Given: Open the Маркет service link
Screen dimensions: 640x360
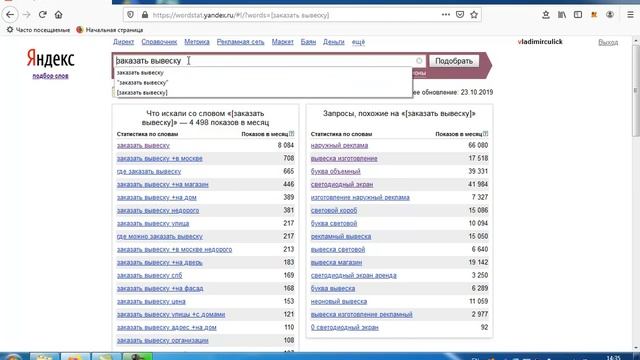Looking at the screenshot, I should click(282, 42).
